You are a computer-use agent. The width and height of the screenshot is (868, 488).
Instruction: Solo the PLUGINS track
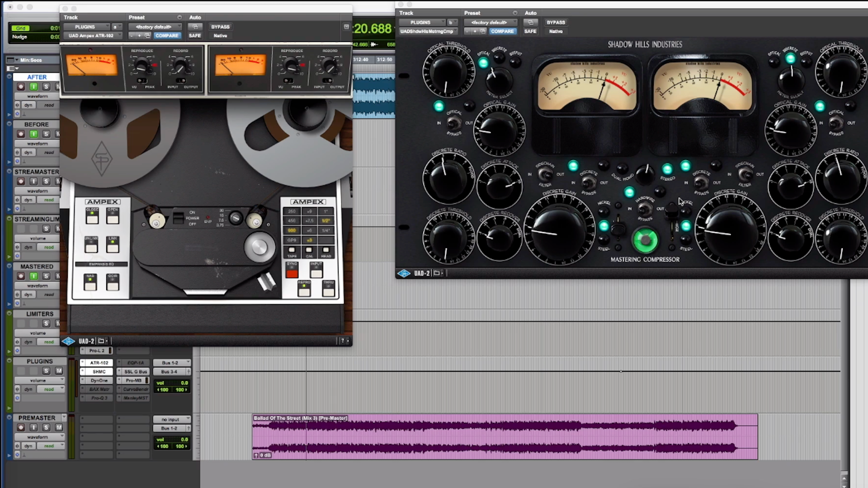(x=46, y=371)
